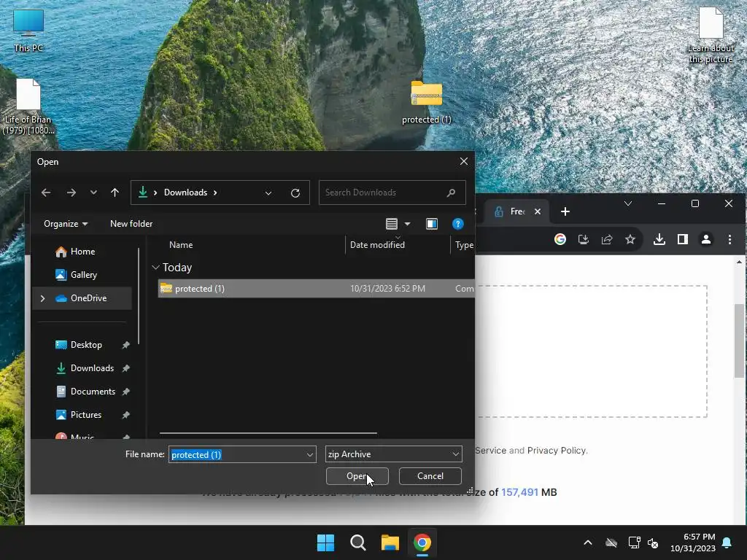Screen dimensions: 747x560
Task: Open Pictures in quick access
Action: pyautogui.click(x=86, y=415)
